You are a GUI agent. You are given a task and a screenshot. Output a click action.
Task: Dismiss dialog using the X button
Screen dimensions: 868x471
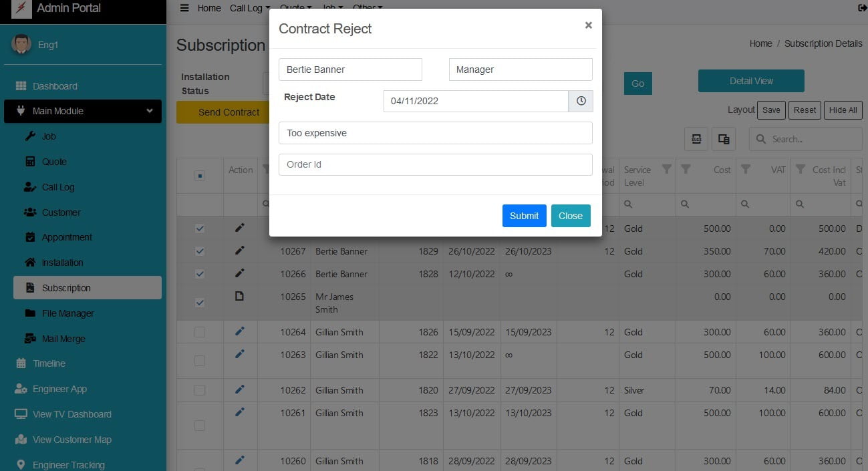[588, 25]
